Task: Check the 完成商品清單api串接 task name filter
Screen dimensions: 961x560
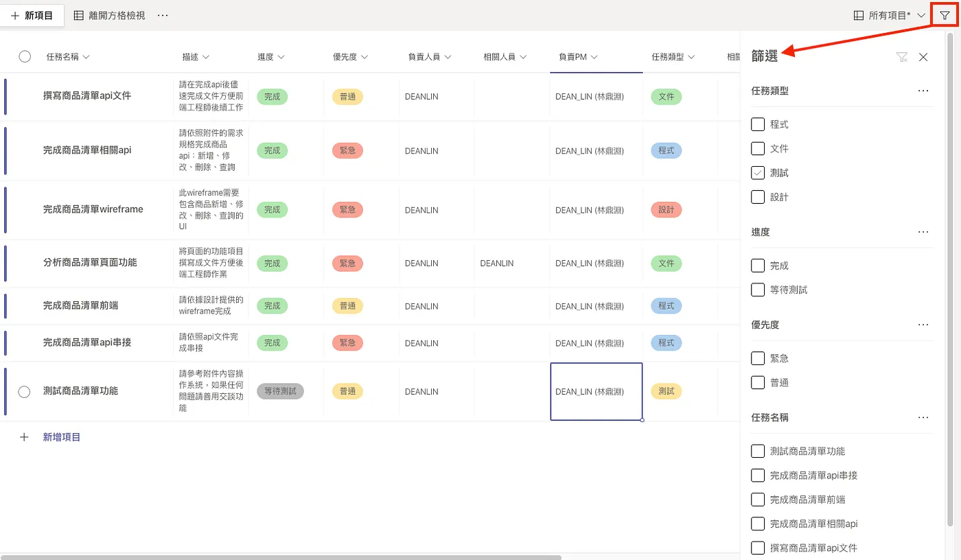Action: tap(758, 475)
